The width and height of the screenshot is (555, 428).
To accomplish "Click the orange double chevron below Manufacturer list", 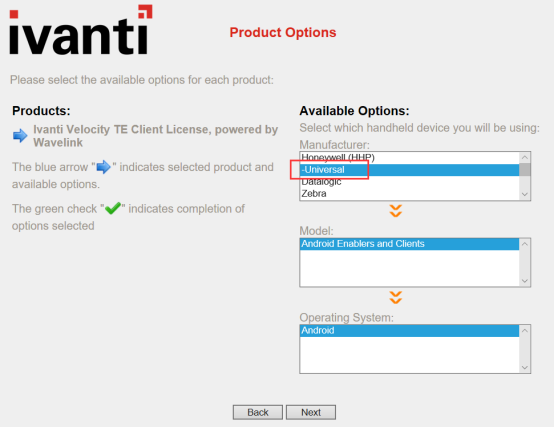I will pyautogui.click(x=395, y=211).
